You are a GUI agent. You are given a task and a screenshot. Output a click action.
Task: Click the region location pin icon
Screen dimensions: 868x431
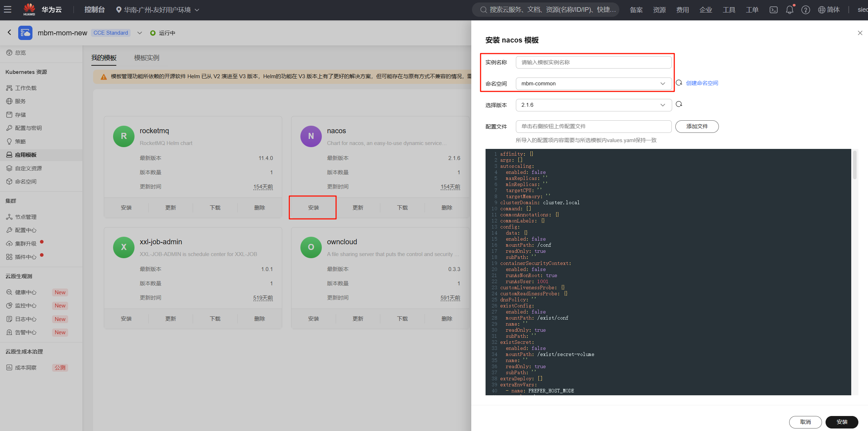119,10
